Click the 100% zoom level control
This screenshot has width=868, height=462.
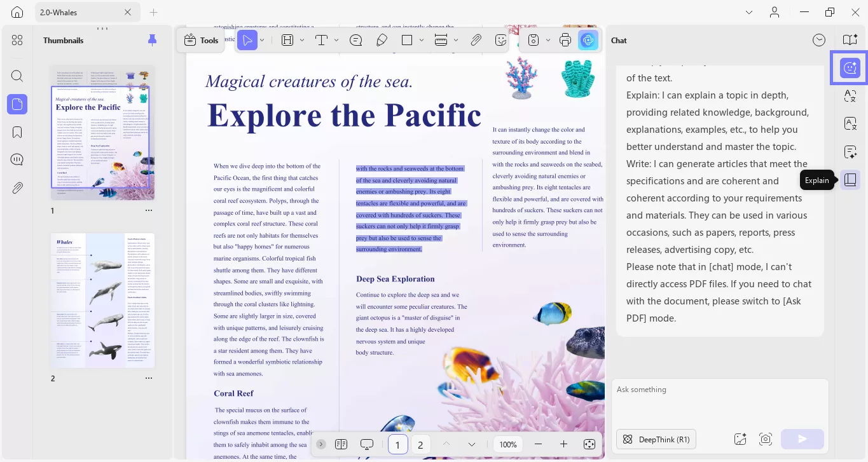click(507, 444)
